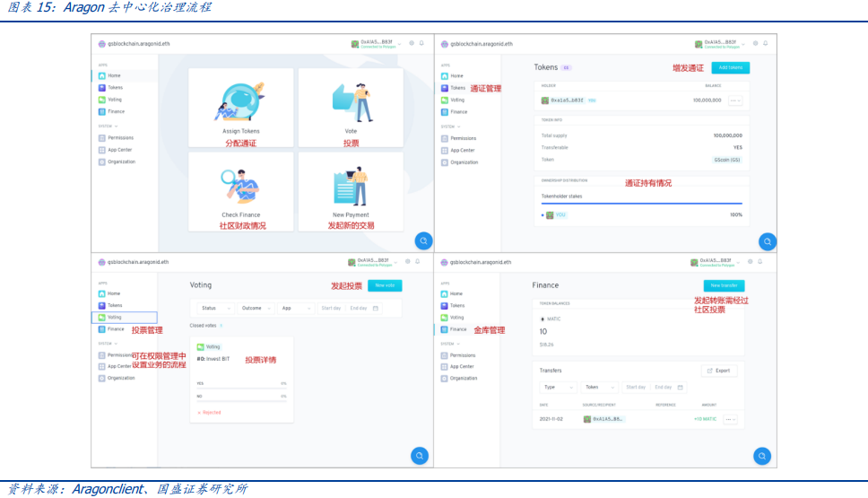Open Status filter dropdown on Voting screen
The width and height of the screenshot is (868, 498).
(x=215, y=309)
